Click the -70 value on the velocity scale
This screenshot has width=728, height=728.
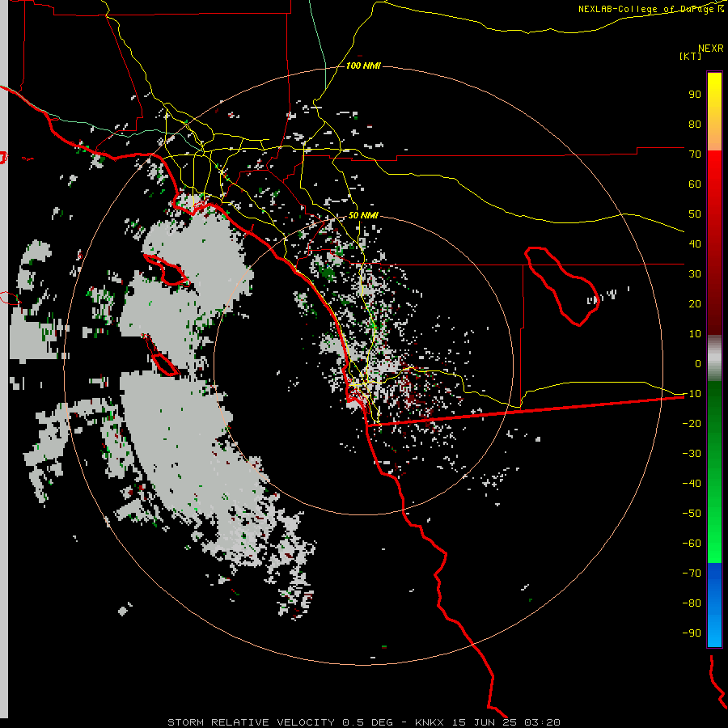pyautogui.click(x=692, y=574)
